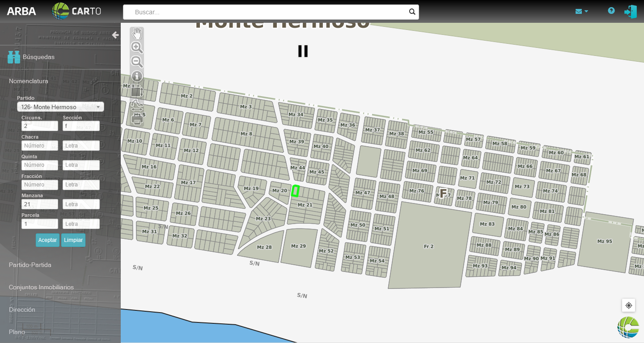Center map with geolocation button
The width and height of the screenshot is (644, 343).
[629, 305]
